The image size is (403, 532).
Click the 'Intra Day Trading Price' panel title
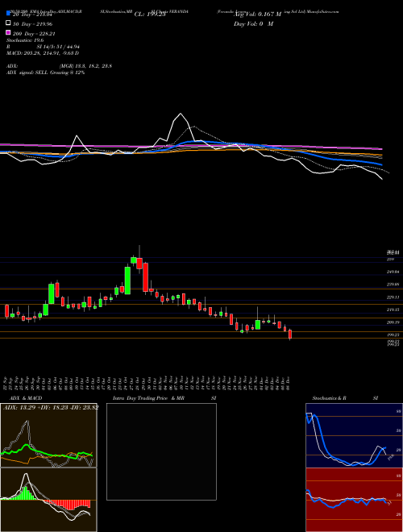(x=140, y=398)
